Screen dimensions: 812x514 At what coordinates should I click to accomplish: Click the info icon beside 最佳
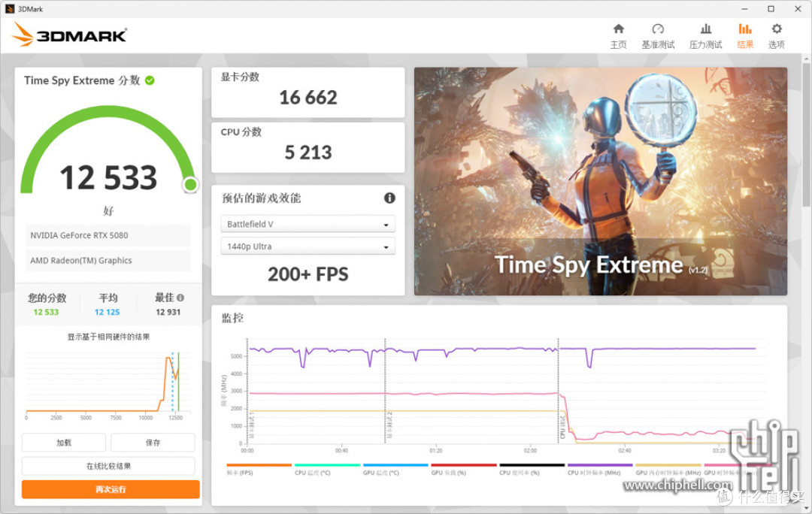(x=180, y=298)
